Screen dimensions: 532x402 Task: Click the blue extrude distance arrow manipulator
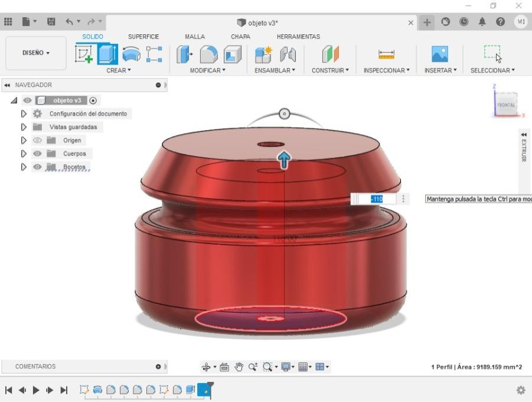coord(284,160)
